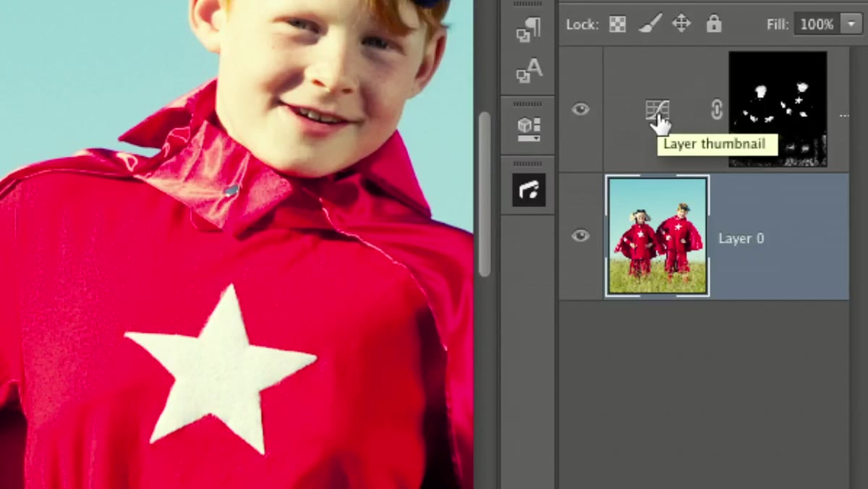Select the black-and-white layer mask thumbnail
868x489 pixels.
[x=778, y=109]
